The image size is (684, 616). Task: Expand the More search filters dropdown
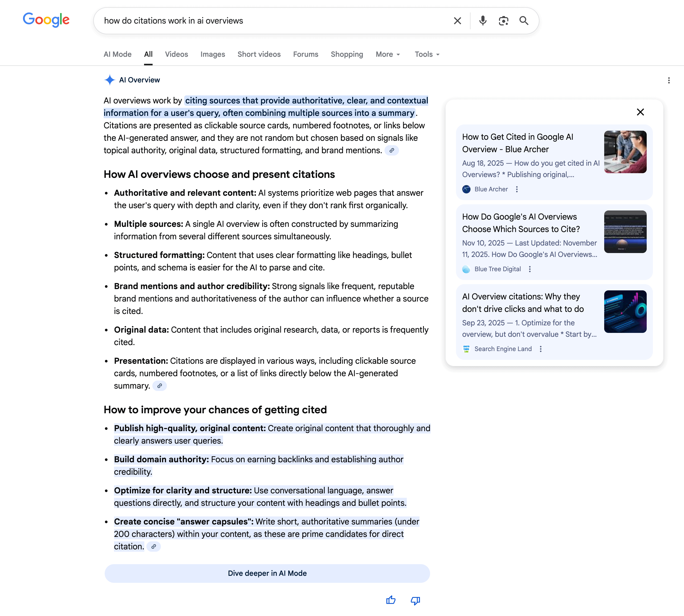(x=388, y=54)
